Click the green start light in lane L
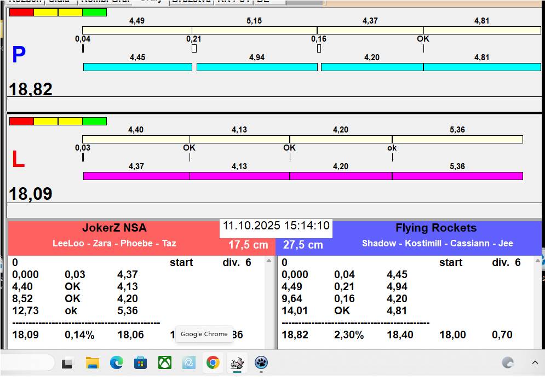545x392 pixels. pos(94,121)
